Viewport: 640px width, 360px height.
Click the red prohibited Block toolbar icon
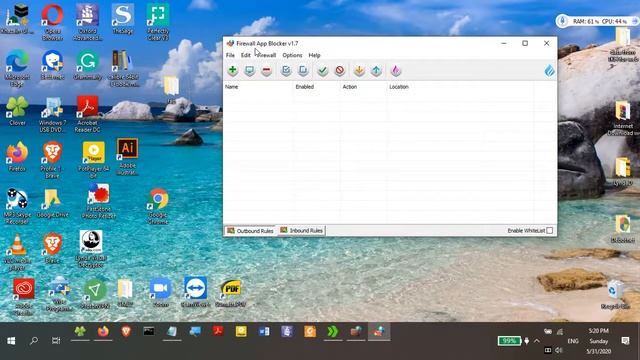pyautogui.click(x=340, y=71)
